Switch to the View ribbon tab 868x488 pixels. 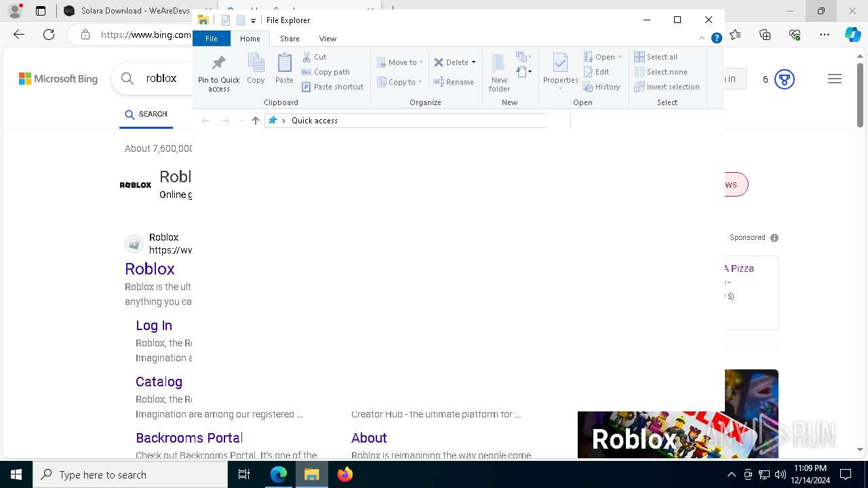coord(328,39)
